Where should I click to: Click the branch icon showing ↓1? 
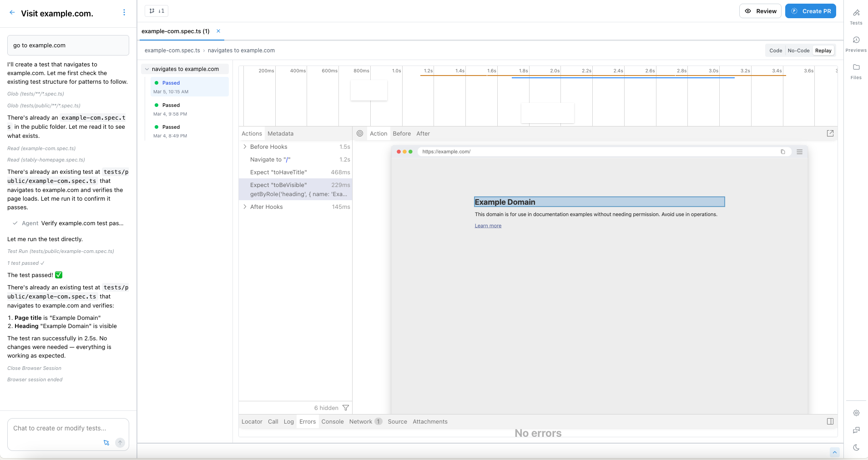tap(156, 10)
